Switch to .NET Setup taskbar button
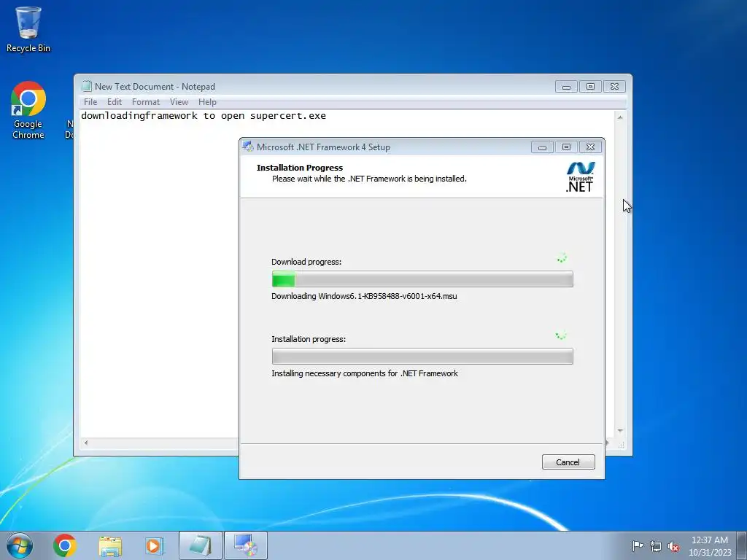 (x=246, y=545)
